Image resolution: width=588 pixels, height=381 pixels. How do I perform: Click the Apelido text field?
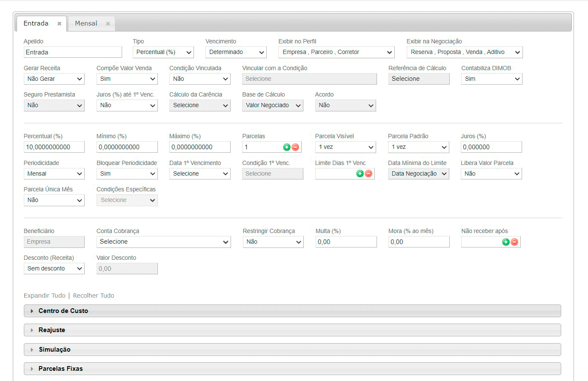coord(73,52)
